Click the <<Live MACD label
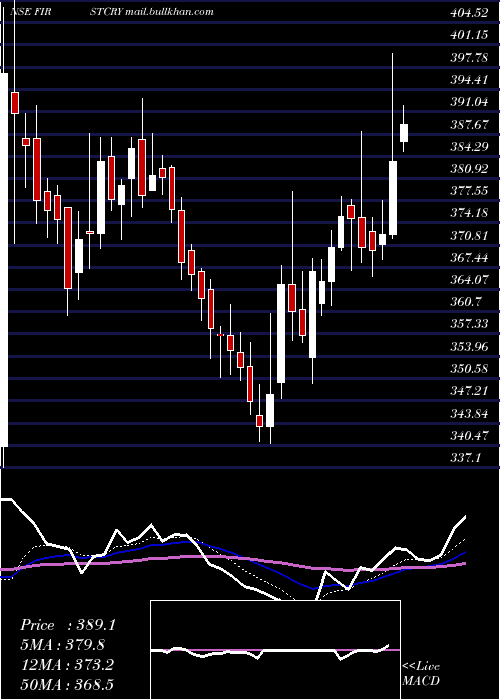This screenshot has height=700, width=500. 421,673
